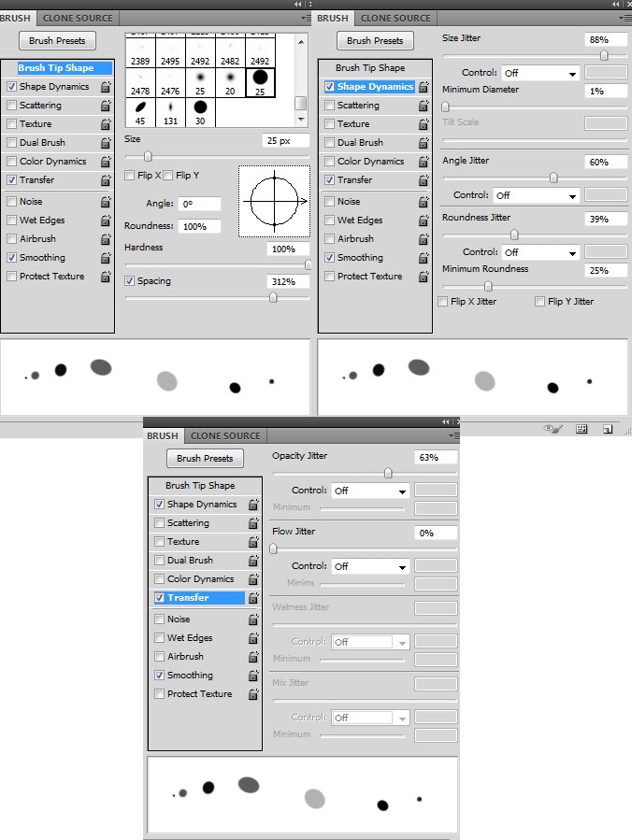Click brush tip list scroll-down arrow
Screen dimensions: 632x840
[x=301, y=119]
